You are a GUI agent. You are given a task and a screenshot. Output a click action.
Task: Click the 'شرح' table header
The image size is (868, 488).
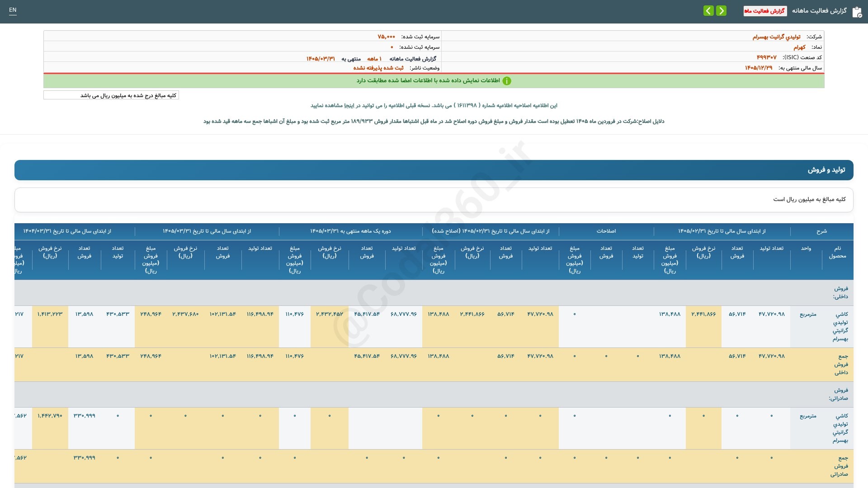[821, 231]
